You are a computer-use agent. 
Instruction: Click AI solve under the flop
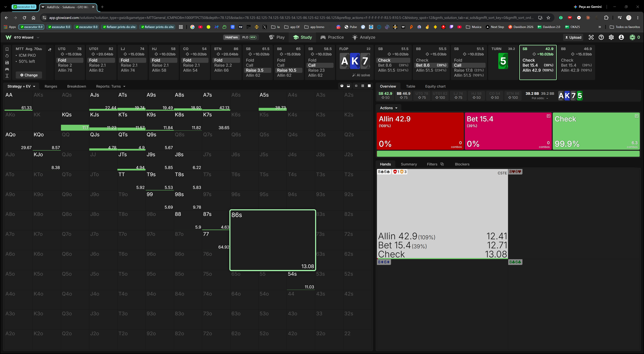pyautogui.click(x=361, y=75)
